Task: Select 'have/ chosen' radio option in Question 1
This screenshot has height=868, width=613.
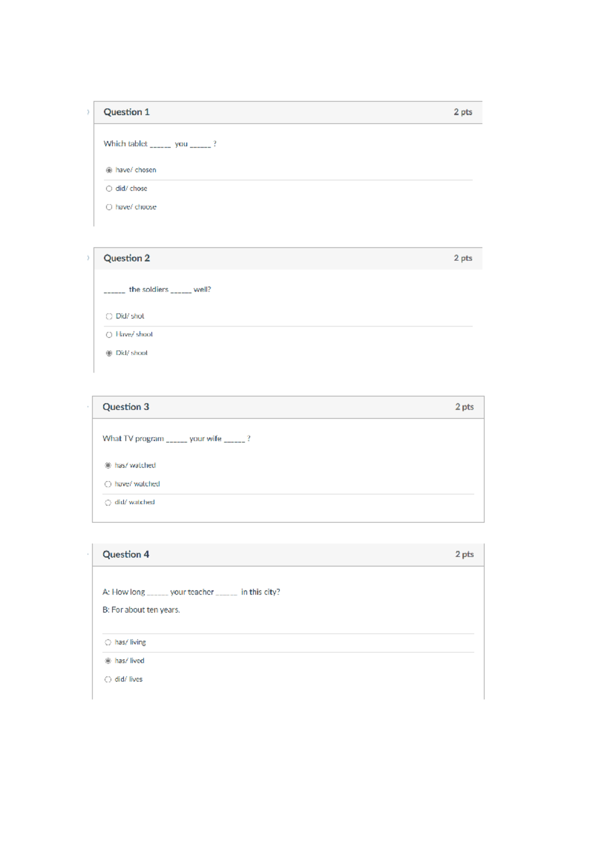Action: [109, 170]
